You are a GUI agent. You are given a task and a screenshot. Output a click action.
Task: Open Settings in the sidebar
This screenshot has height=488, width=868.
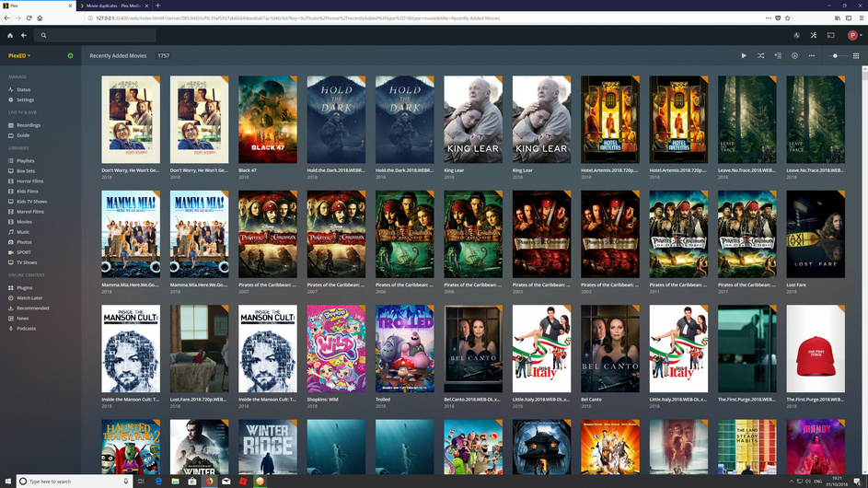coord(25,100)
